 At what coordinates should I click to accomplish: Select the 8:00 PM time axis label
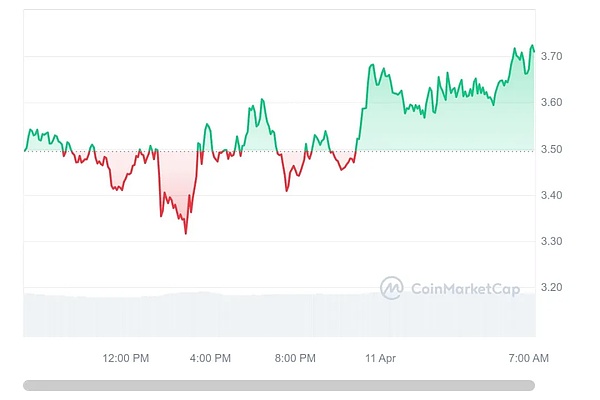[x=295, y=358]
